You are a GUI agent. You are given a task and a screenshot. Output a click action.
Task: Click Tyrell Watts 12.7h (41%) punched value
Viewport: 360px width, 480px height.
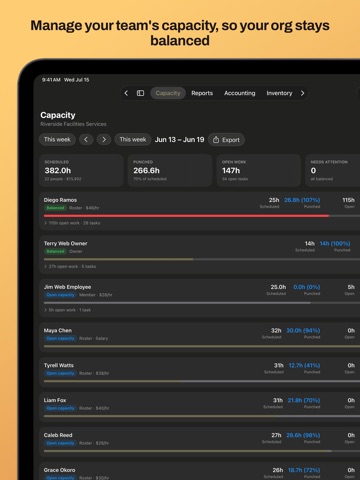[304, 365]
